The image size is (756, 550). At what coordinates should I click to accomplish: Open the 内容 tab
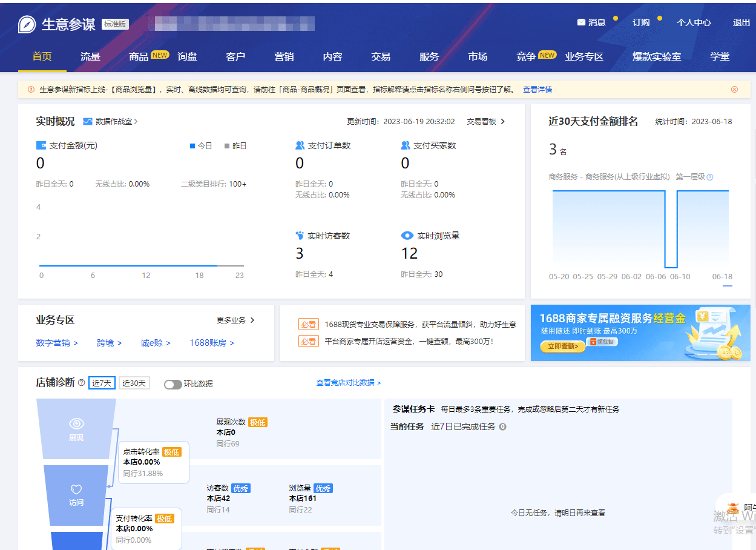333,56
